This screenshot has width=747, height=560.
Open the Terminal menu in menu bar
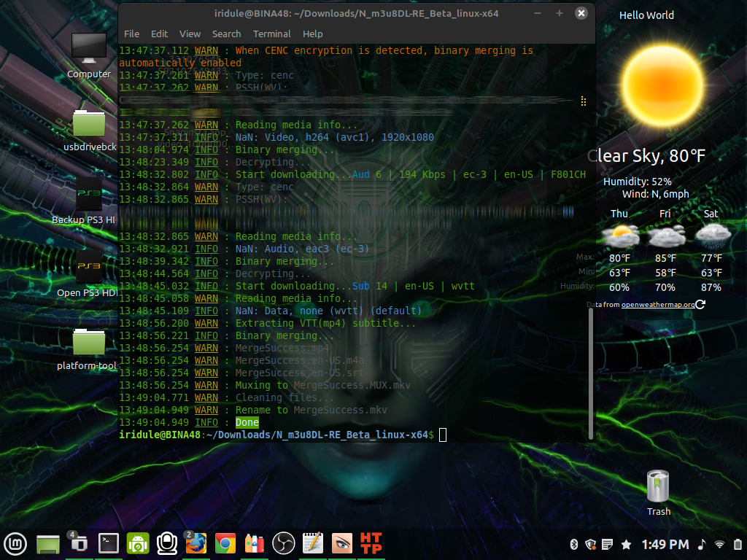tap(271, 34)
